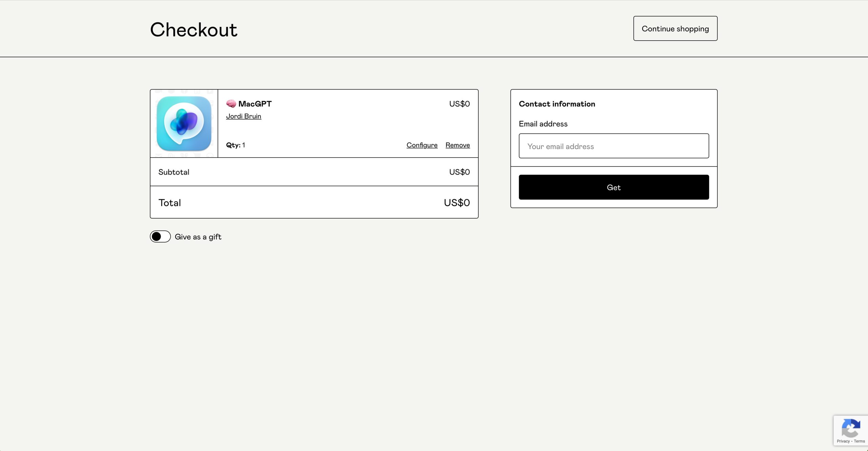Click the Qty: 1 quantity text
The image size is (868, 451).
click(x=235, y=145)
